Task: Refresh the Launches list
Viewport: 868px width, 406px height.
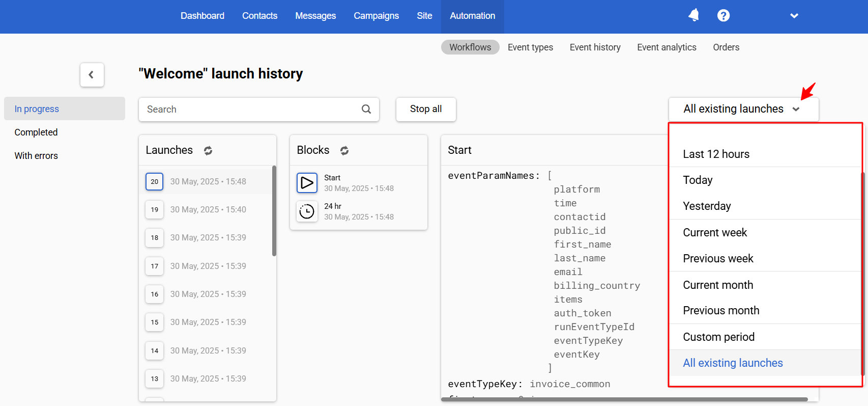Action: (208, 151)
